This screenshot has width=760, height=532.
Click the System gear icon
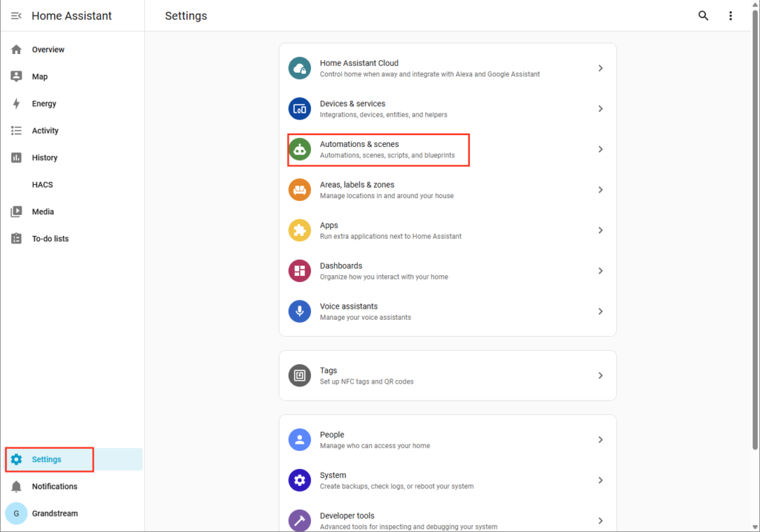tap(300, 480)
